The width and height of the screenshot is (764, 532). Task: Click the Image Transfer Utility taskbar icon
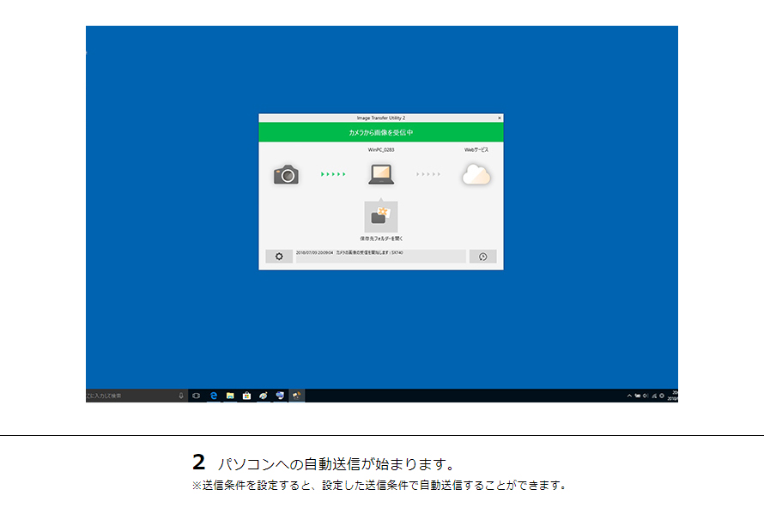296,396
